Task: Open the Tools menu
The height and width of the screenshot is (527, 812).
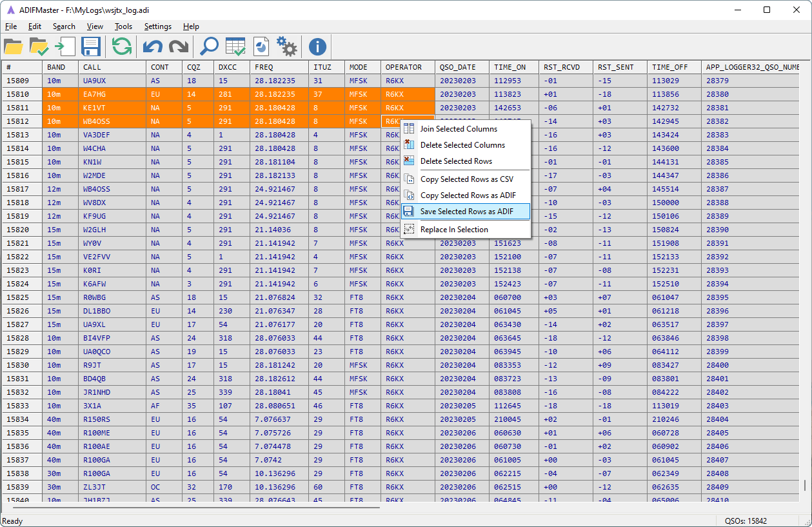Action: point(123,26)
